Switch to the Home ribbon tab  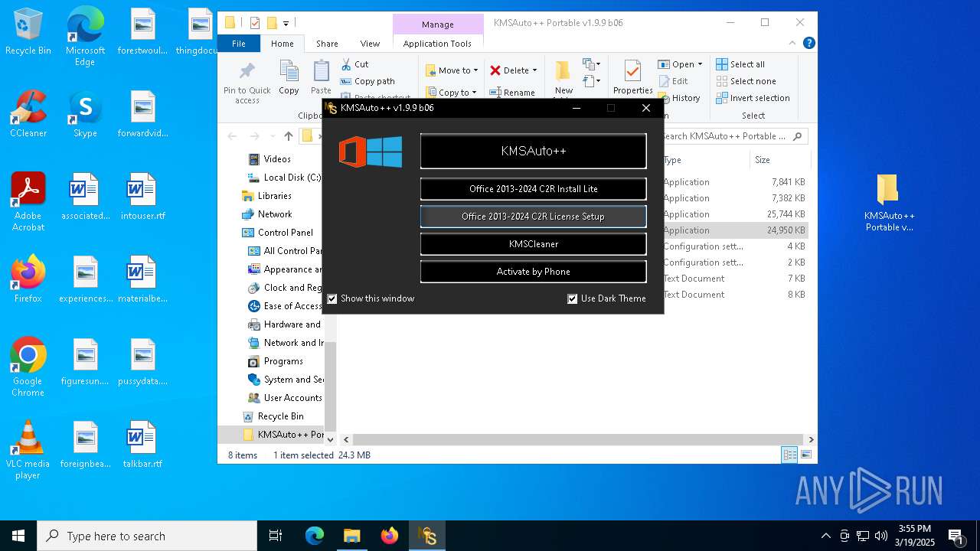point(283,44)
